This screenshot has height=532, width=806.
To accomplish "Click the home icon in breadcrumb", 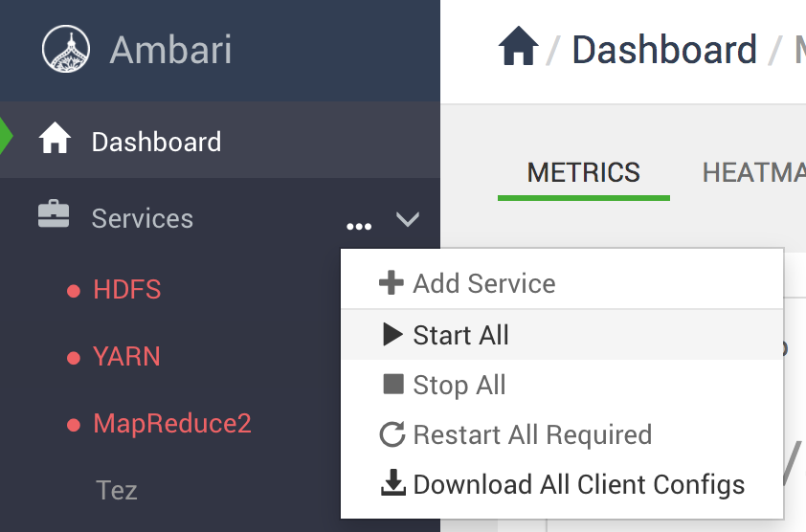I will click(518, 46).
